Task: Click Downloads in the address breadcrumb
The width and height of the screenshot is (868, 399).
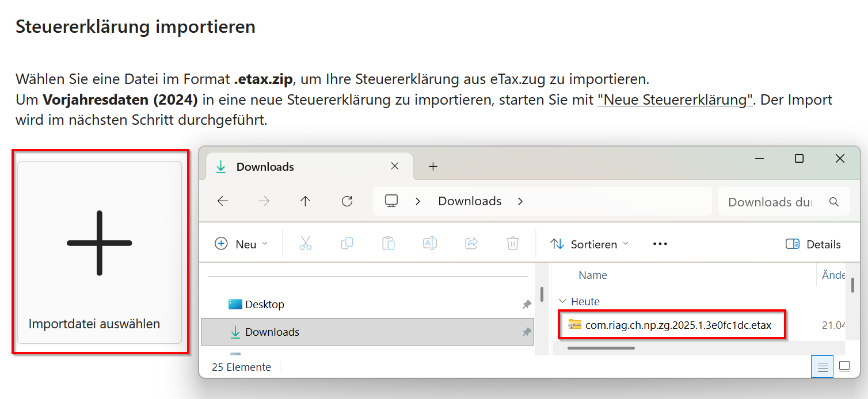Action: pos(470,201)
